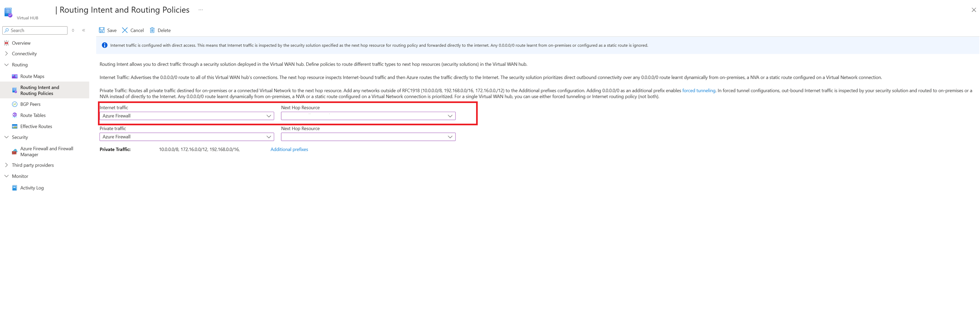This screenshot has width=980, height=310.
Task: Open Private traffic Next Hop Resource dropdown
Action: coord(368,137)
